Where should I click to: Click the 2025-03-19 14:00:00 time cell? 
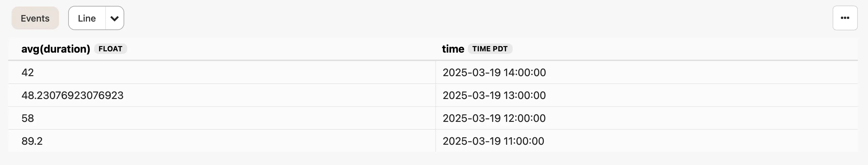coord(494,73)
